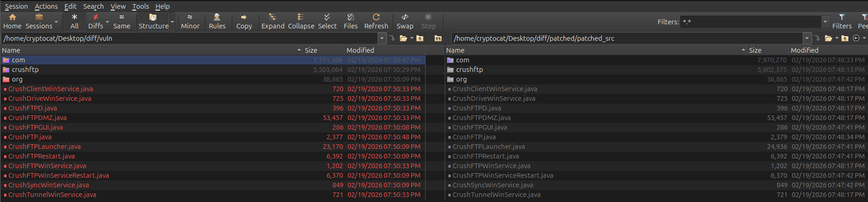The width and height of the screenshot is (868, 202).
Task: Refresh the folder comparison
Action: pyautogui.click(x=376, y=22)
